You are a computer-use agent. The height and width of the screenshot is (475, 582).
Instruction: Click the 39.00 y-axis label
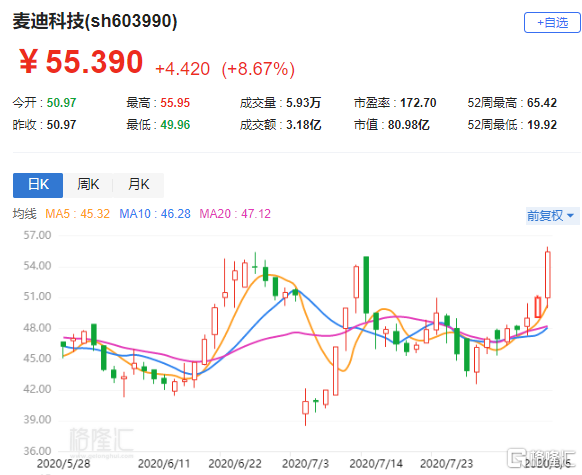tap(37, 420)
